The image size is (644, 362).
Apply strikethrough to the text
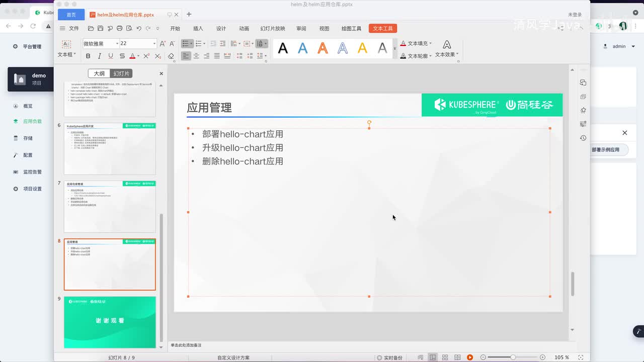(122, 56)
